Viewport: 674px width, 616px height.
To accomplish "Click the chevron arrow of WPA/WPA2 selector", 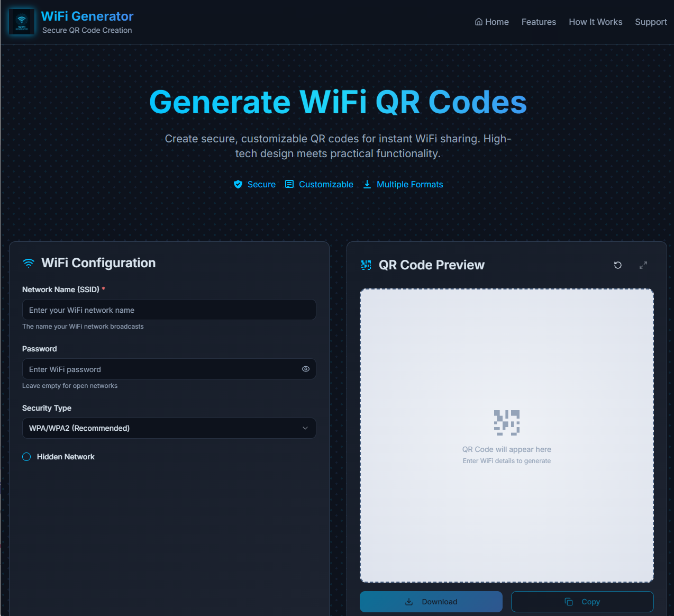I will click(x=305, y=428).
